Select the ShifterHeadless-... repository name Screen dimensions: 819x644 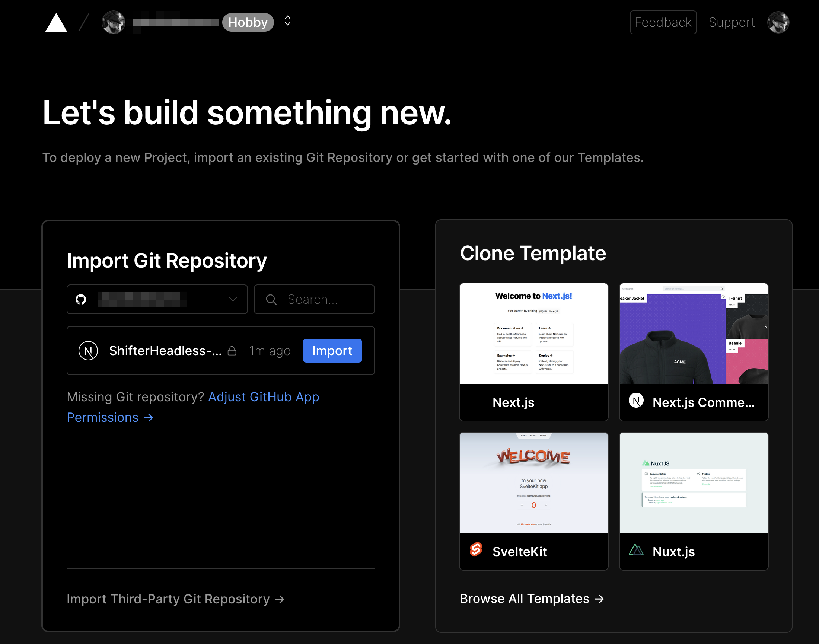(166, 351)
